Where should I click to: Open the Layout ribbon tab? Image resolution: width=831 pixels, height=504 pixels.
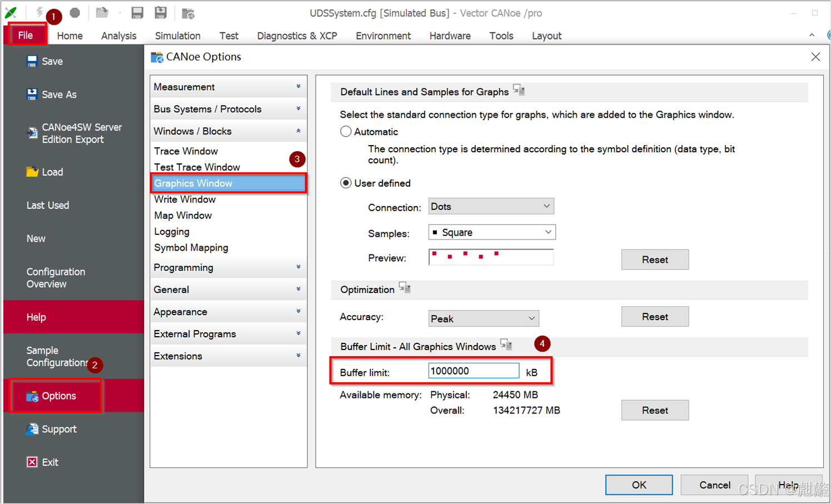coord(547,36)
